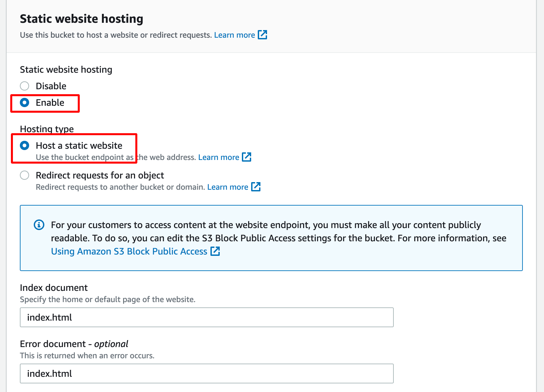Select the Disable radio button
This screenshot has width=544, height=392.
pyautogui.click(x=24, y=86)
